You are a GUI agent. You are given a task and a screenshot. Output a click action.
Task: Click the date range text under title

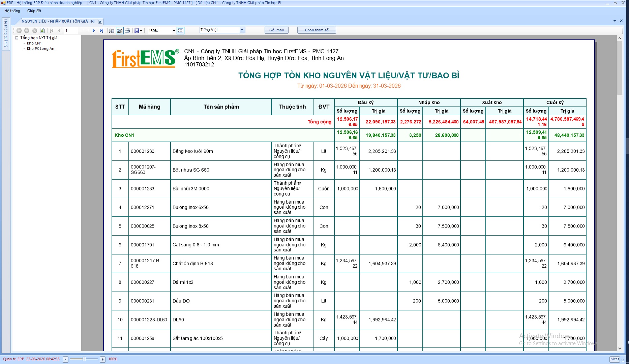(x=349, y=86)
